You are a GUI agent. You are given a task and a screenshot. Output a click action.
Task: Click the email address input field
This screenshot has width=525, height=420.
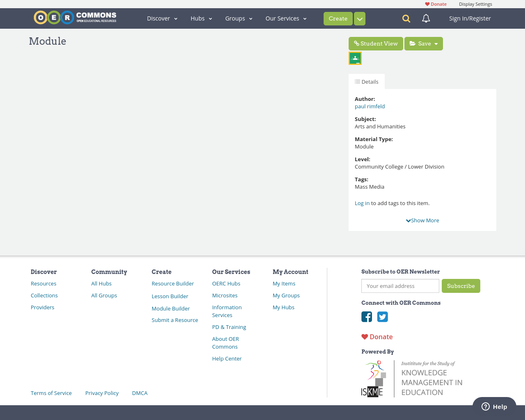point(400,286)
